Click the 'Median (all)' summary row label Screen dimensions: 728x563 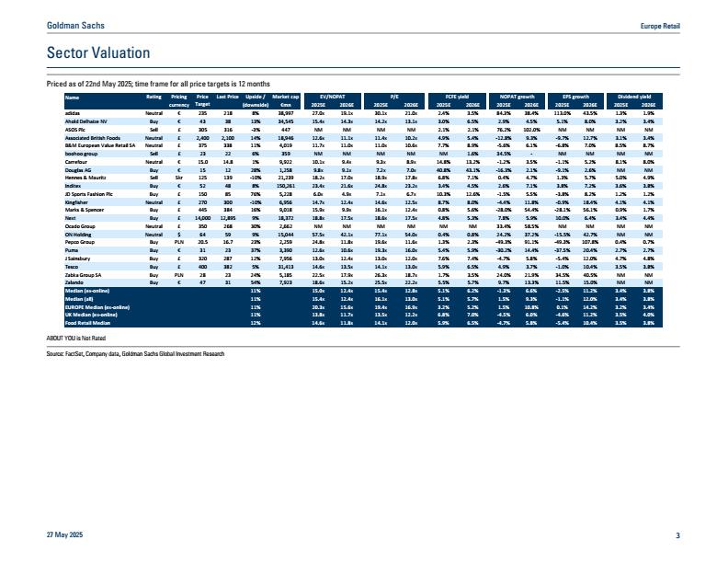[x=80, y=299]
